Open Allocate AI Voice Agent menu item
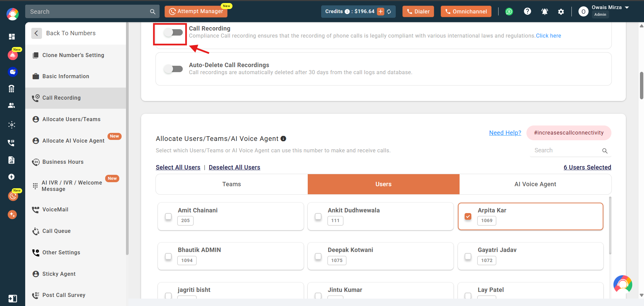Screen dimensions: 644x306 click(76, 141)
